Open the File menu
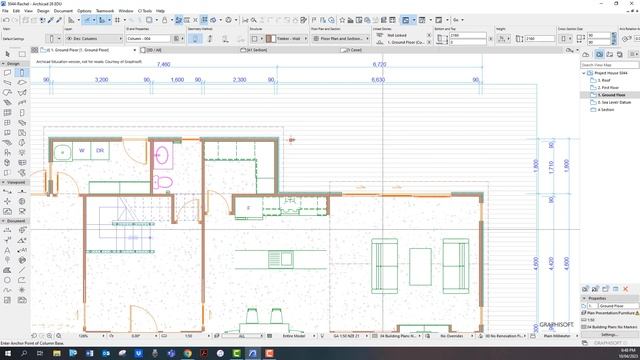The height and width of the screenshot is (360, 640). [5, 11]
